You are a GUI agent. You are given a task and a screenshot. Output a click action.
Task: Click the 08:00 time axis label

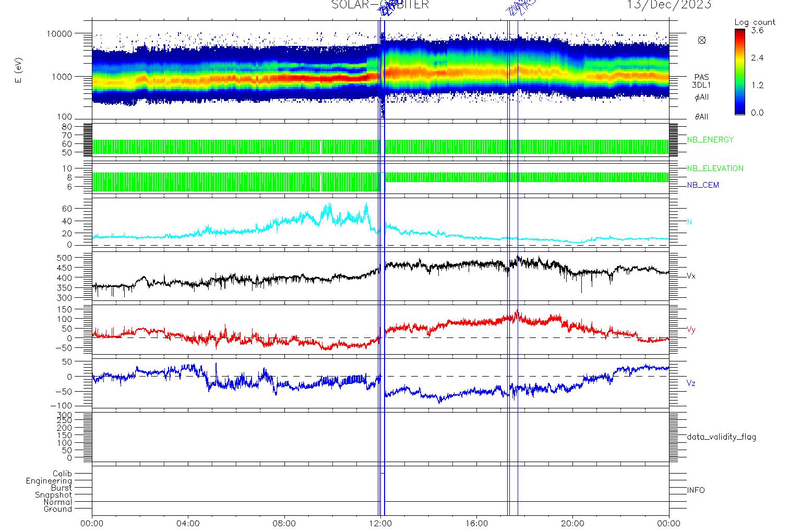(284, 523)
